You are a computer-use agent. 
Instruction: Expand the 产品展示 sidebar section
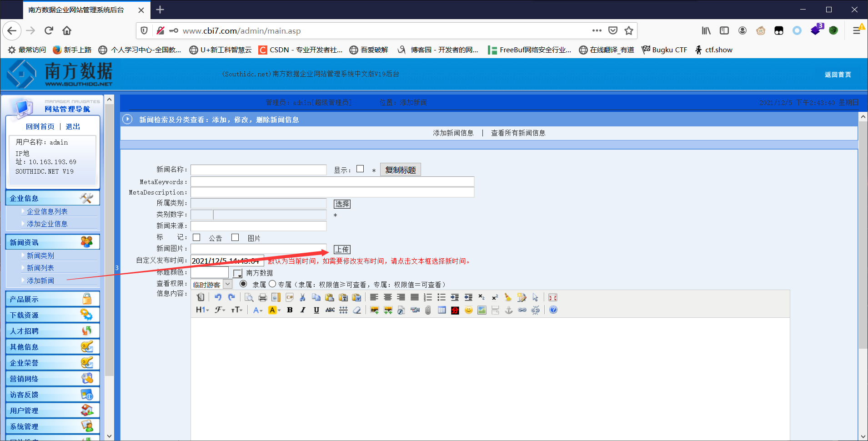coord(53,299)
